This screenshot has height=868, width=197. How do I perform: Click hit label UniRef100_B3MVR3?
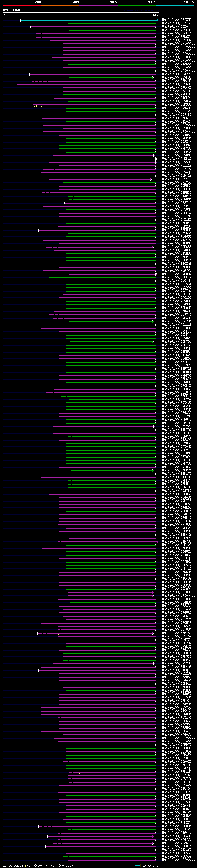coord(177,429)
